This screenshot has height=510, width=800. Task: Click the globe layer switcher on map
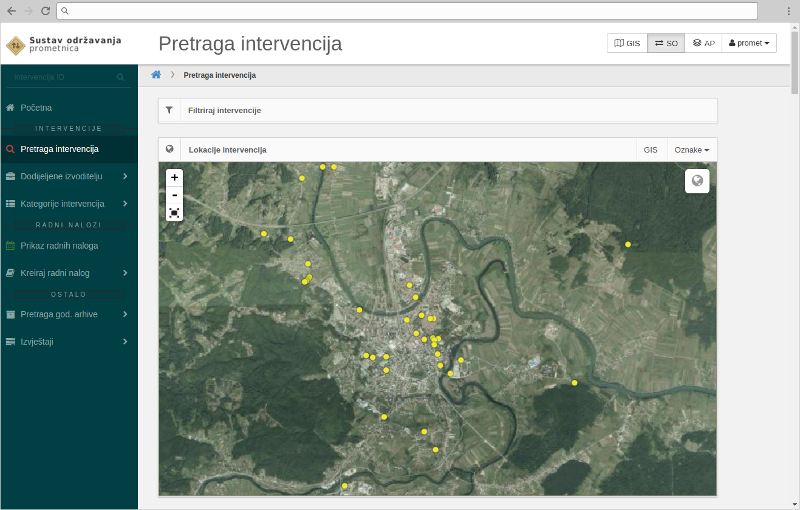[x=697, y=181]
